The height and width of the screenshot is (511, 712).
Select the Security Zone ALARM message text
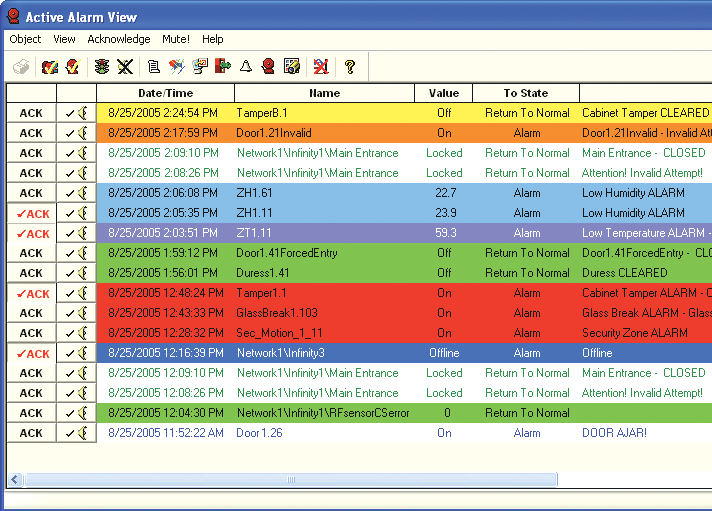635,333
